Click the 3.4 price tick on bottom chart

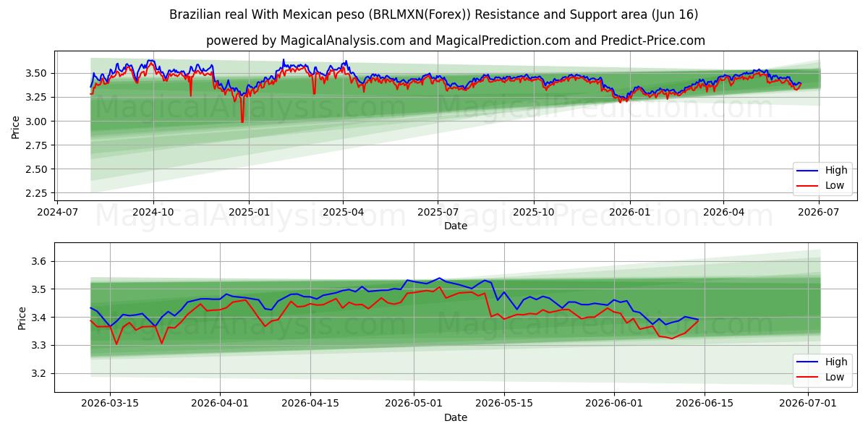click(x=41, y=318)
